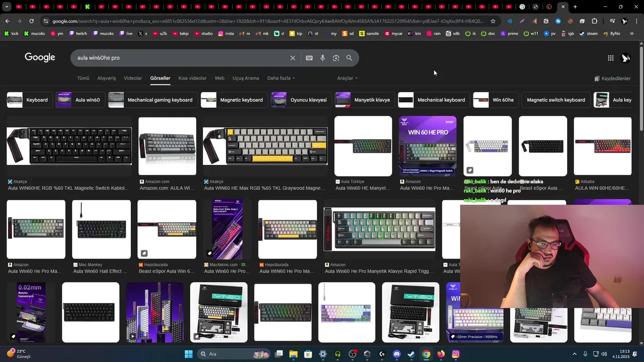Open the Akakçe WIN60 HE Max Graywood image

point(265,146)
